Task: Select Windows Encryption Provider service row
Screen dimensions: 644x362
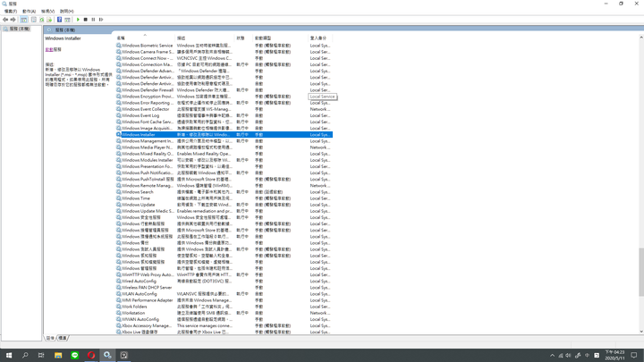Action: point(224,97)
